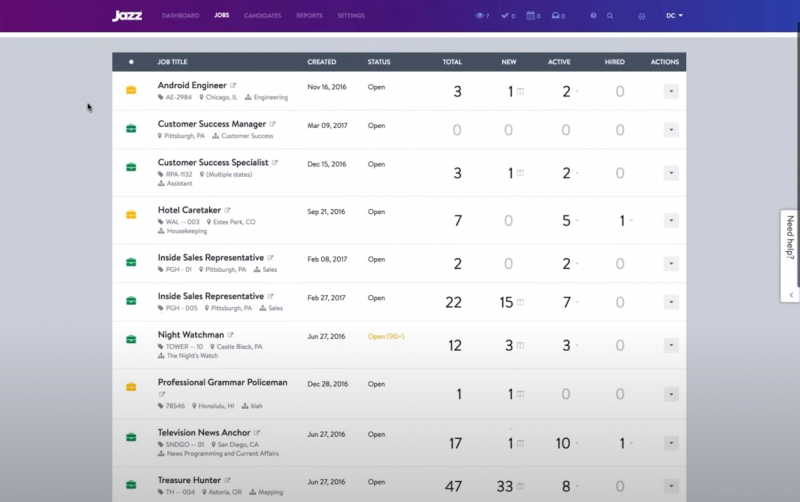Click the Treasure Hunter job title
Image resolution: width=800 pixels, height=502 pixels.
(189, 480)
